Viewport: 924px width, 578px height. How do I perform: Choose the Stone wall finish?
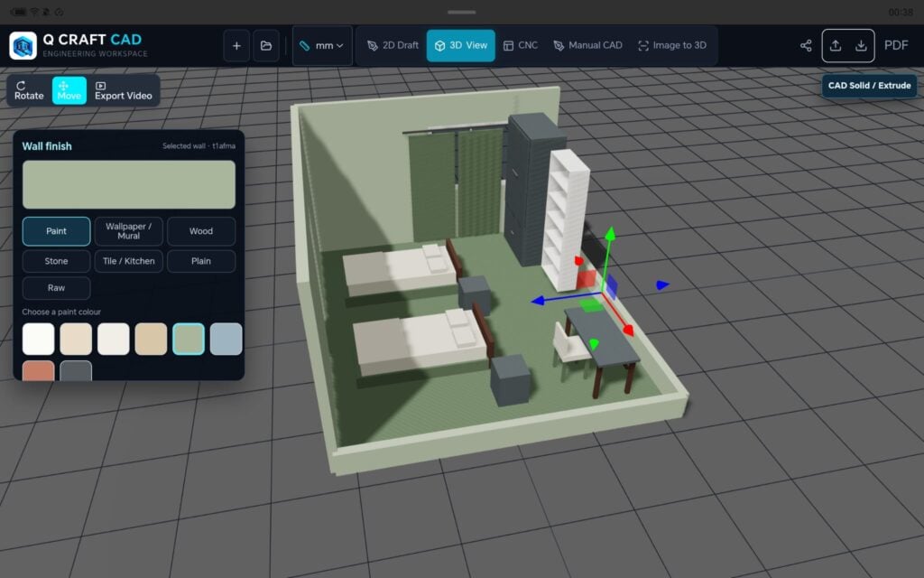(x=57, y=261)
